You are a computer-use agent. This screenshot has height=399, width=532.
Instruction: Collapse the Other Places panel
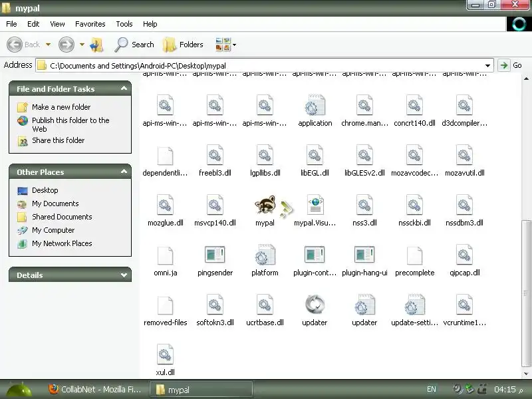point(124,172)
